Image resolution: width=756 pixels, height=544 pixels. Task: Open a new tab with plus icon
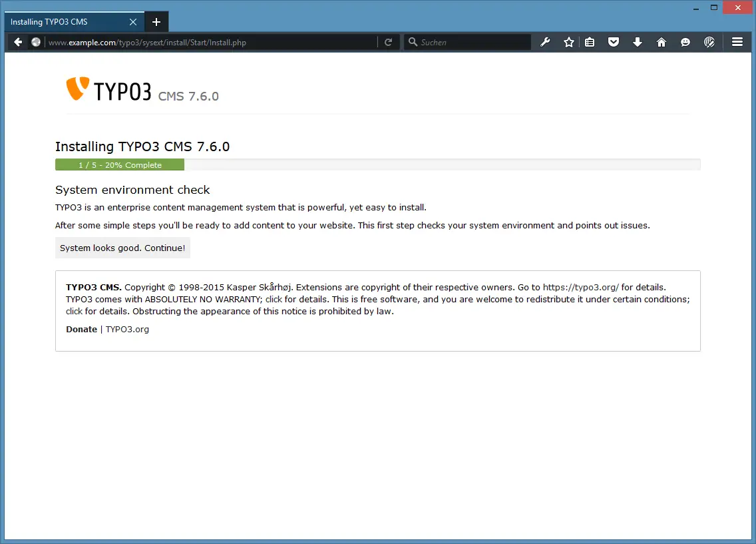(x=156, y=22)
